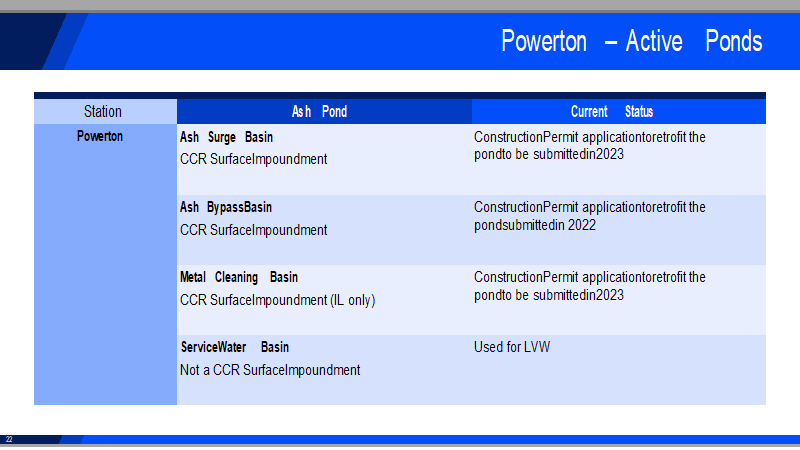
Task: Select "Not a CCR SurfaceImpoundment" text
Action: (x=270, y=369)
